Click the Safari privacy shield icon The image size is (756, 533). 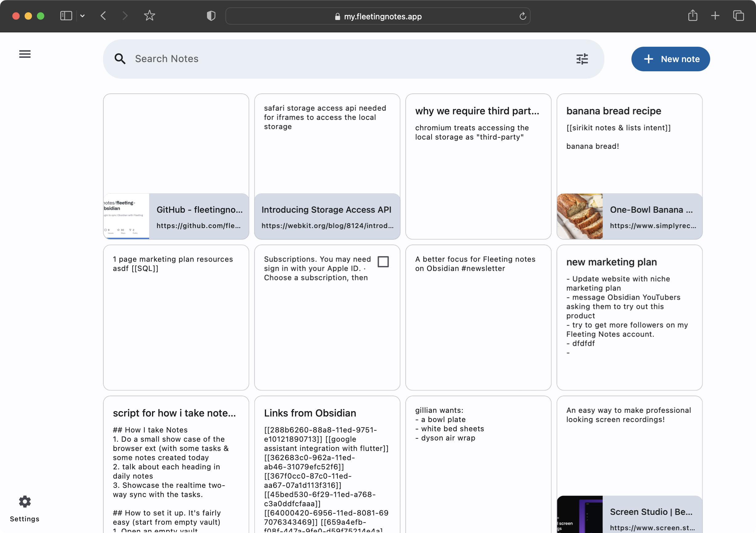point(211,16)
